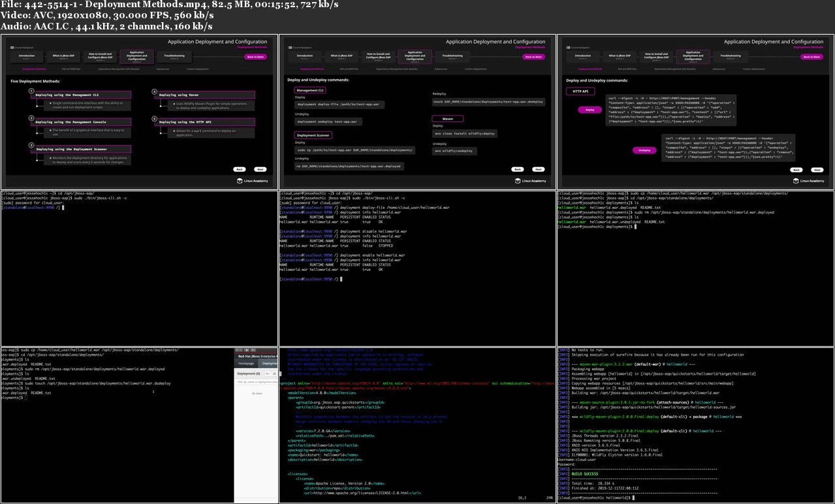Select Introduction section on Five Deployment Methods slide
835x504 pixels.
tap(27, 57)
